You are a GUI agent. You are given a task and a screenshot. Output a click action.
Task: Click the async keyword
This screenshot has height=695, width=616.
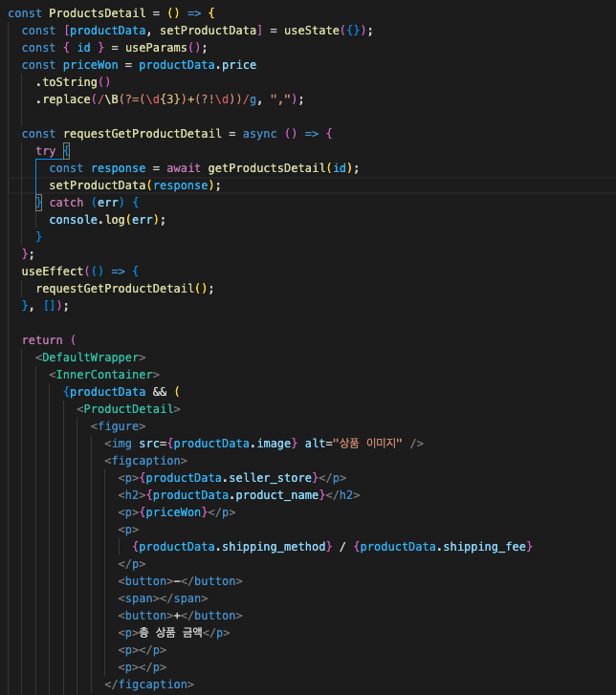click(259, 134)
